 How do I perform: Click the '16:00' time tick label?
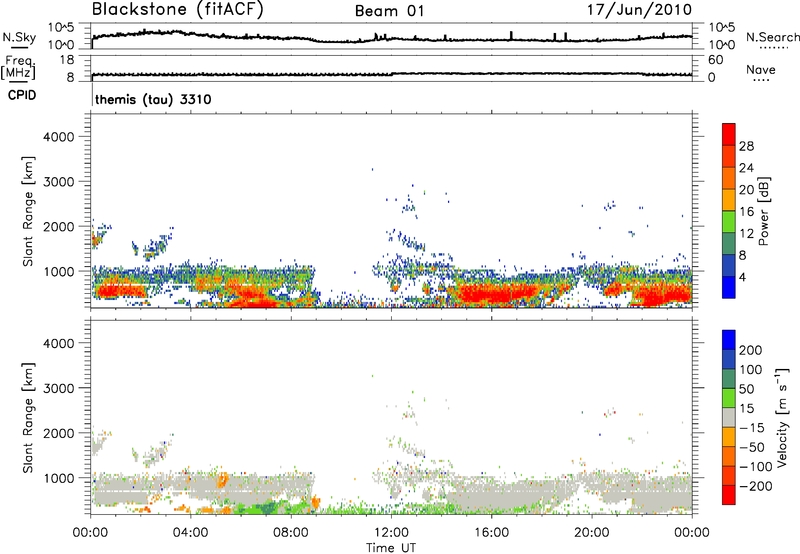[491, 533]
